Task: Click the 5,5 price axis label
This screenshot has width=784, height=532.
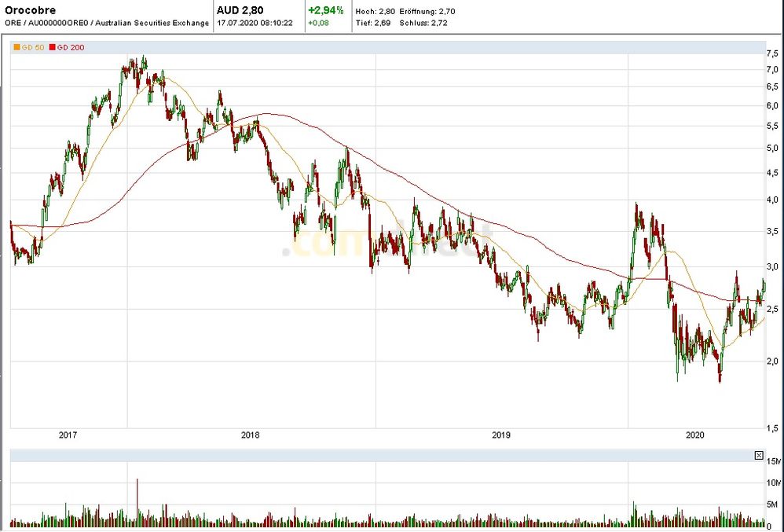Action: [x=772, y=126]
